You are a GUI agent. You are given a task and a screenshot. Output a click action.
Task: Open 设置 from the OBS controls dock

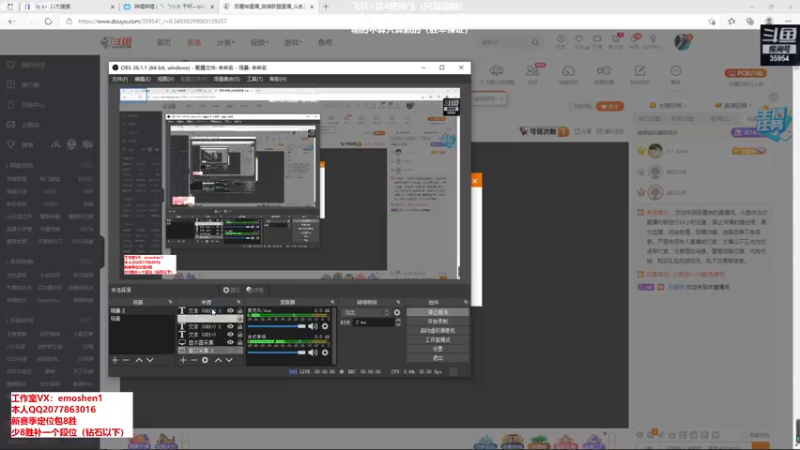[437, 349]
